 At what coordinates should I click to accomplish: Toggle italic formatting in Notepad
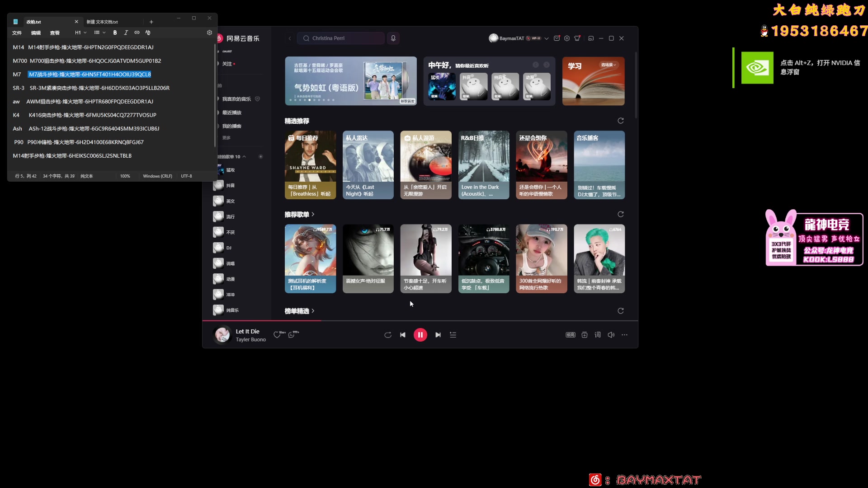click(x=126, y=33)
